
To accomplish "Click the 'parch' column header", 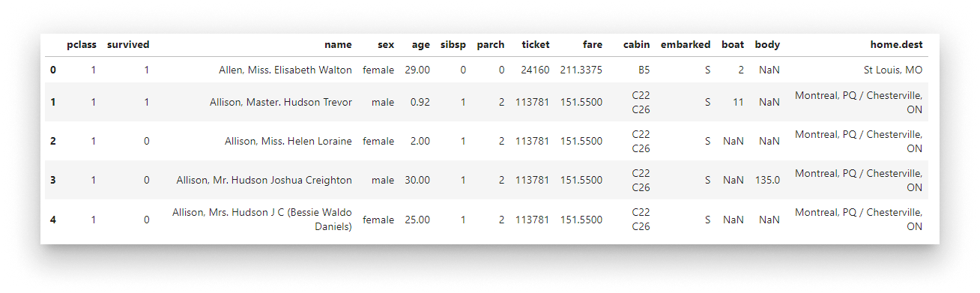I will 491,45.
